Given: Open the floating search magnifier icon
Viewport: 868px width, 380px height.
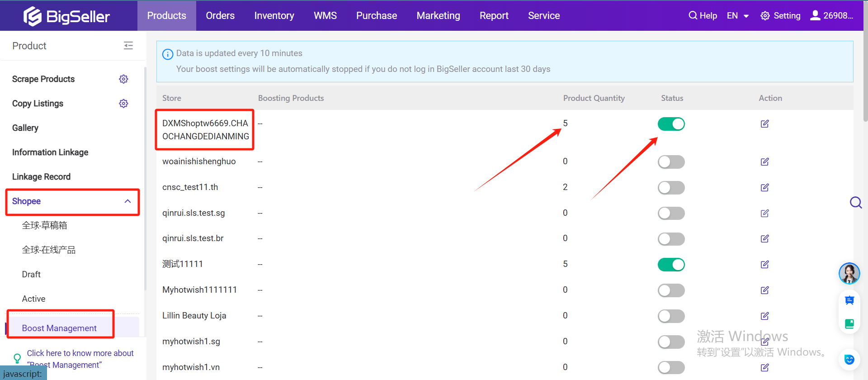Looking at the screenshot, I should 855,202.
